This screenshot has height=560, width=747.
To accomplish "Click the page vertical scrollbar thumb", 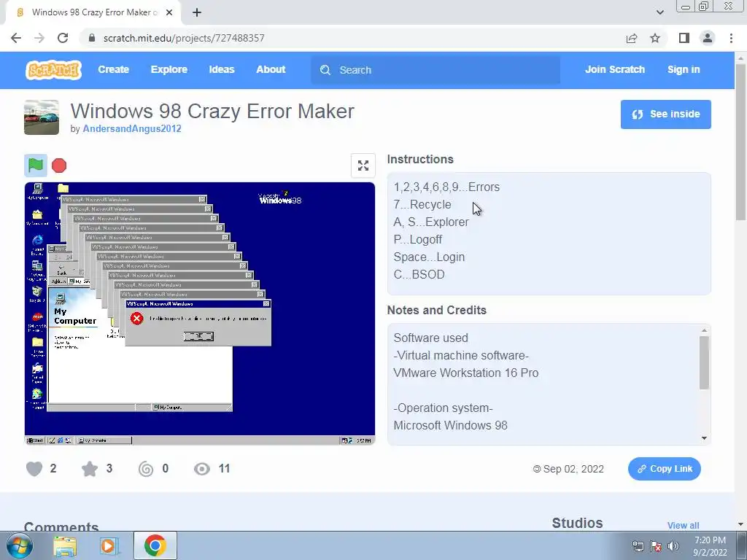I will (x=740, y=141).
